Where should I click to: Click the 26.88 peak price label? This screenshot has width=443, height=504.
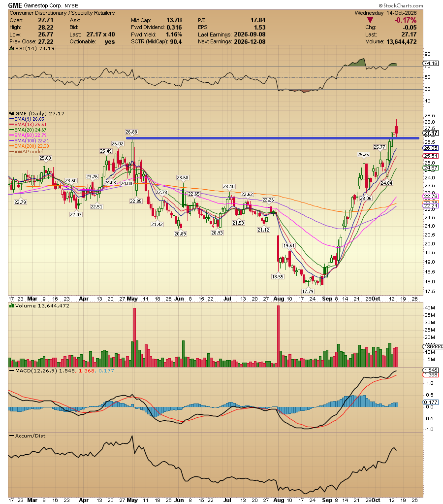(131, 132)
